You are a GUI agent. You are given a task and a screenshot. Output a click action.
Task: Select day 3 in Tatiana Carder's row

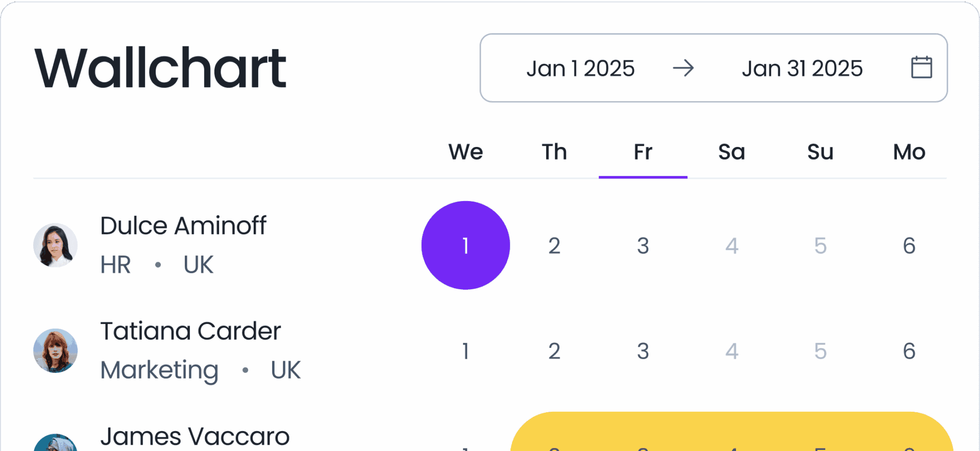643,351
